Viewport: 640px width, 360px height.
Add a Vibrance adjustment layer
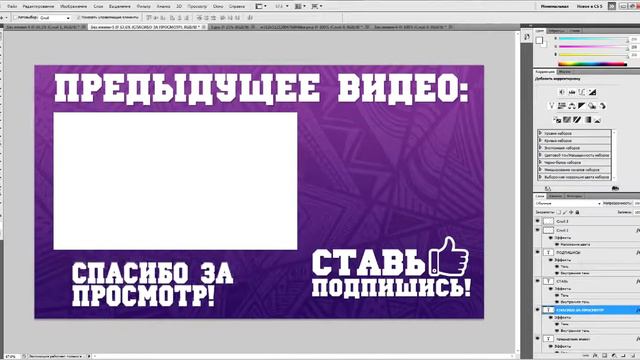point(551,106)
